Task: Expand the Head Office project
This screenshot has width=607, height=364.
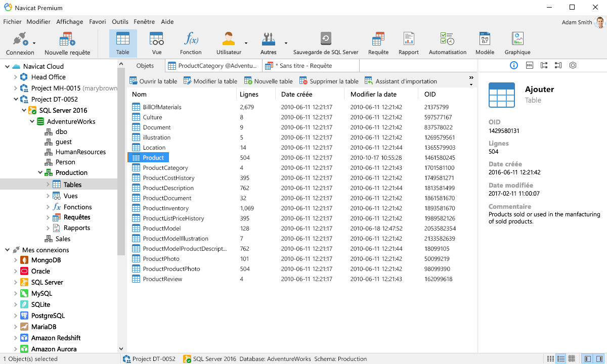Action: click(x=16, y=77)
